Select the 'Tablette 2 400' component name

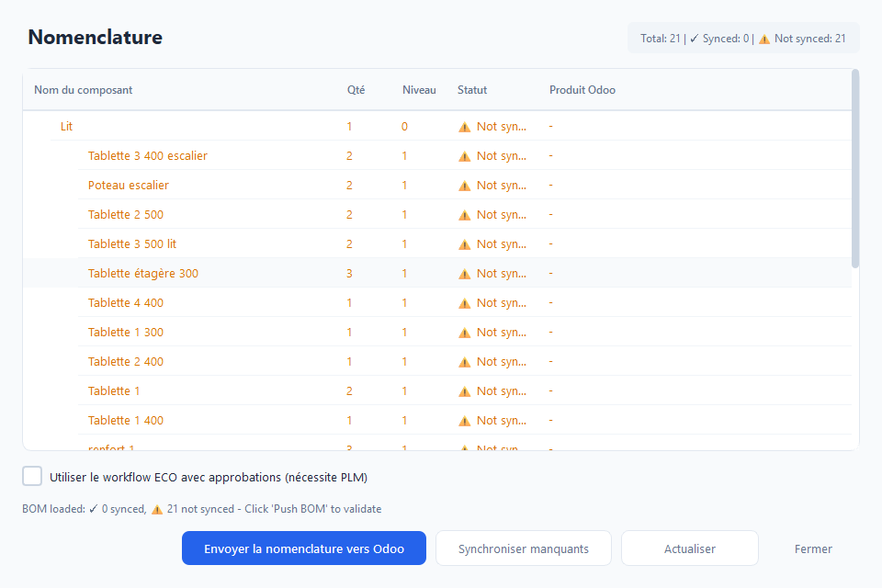[126, 361]
